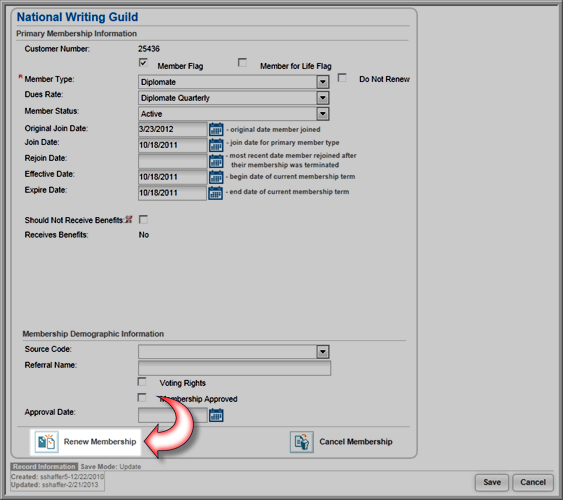Image resolution: width=563 pixels, height=500 pixels.
Task: Check Should Not Receive Benefits box
Action: (143, 219)
